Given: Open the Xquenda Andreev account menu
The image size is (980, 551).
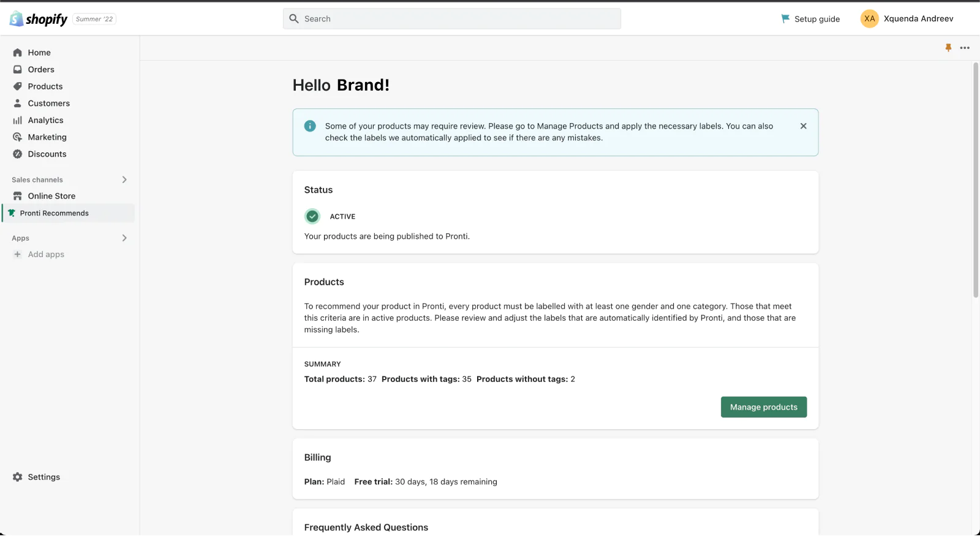Looking at the screenshot, I should pos(907,19).
